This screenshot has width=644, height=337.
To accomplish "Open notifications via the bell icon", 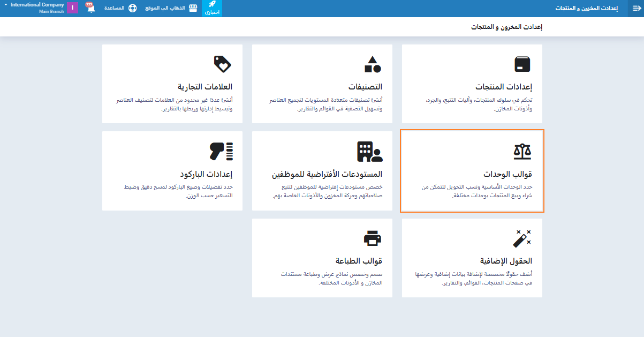I will [x=90, y=9].
